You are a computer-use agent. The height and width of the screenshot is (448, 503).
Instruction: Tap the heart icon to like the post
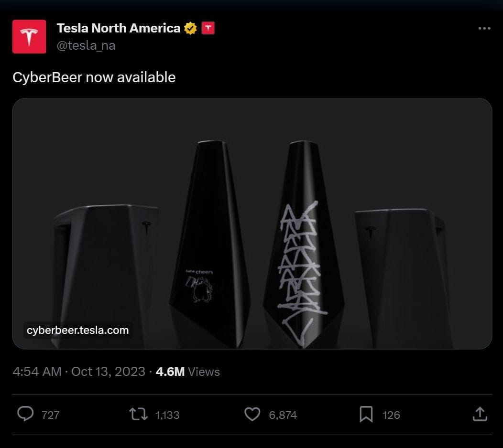point(252,415)
